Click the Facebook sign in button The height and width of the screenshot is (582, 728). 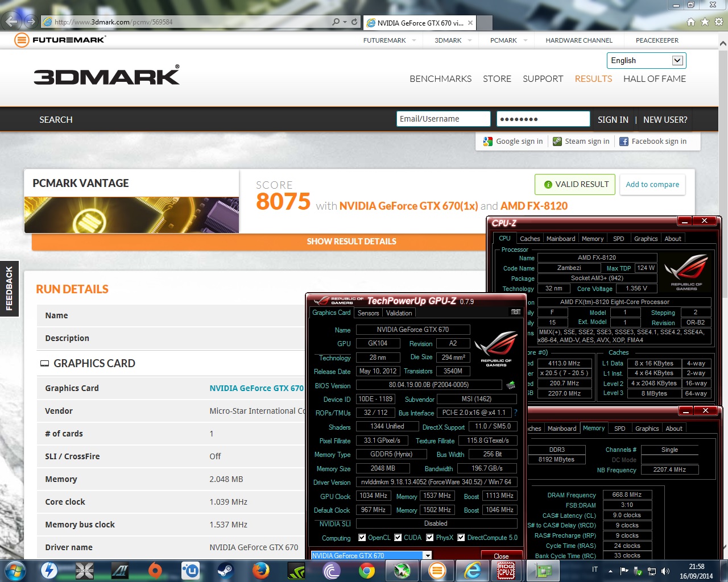[652, 142]
